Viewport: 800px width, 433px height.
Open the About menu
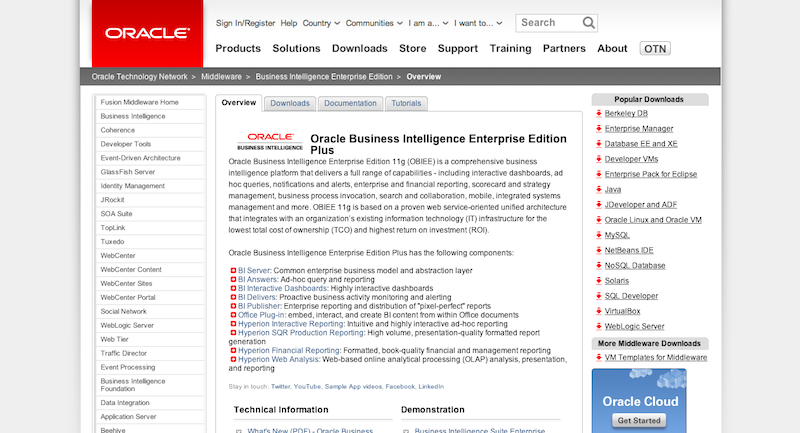coord(612,48)
